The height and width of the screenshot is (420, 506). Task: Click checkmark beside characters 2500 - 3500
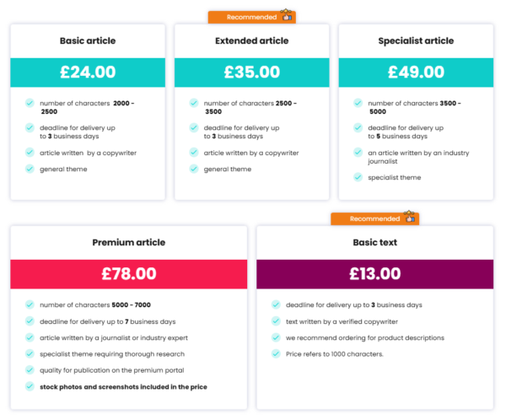pyautogui.click(x=193, y=103)
